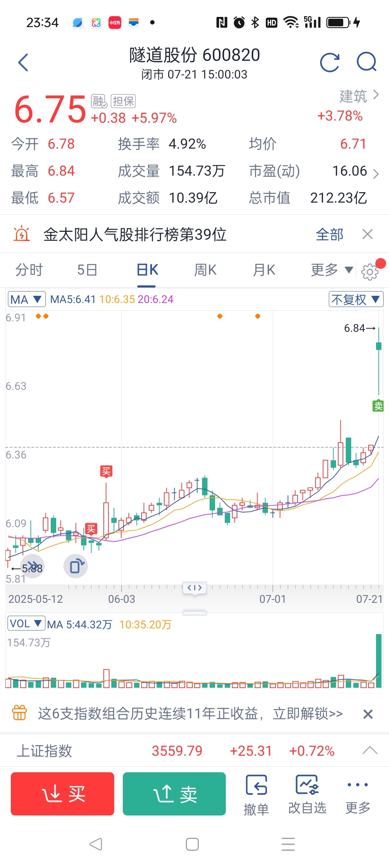Tap the rotate landscape chart icon

(x=76, y=566)
